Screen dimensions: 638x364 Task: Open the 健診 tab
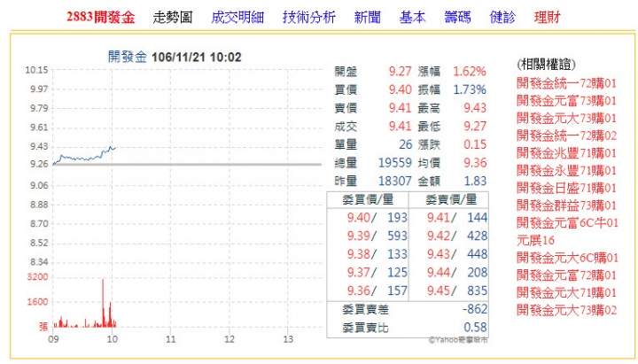pyautogui.click(x=502, y=17)
